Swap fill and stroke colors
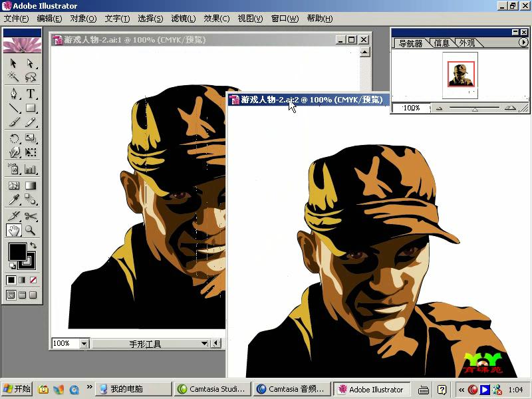Image resolution: width=532 pixels, height=399 pixels. click(x=33, y=245)
